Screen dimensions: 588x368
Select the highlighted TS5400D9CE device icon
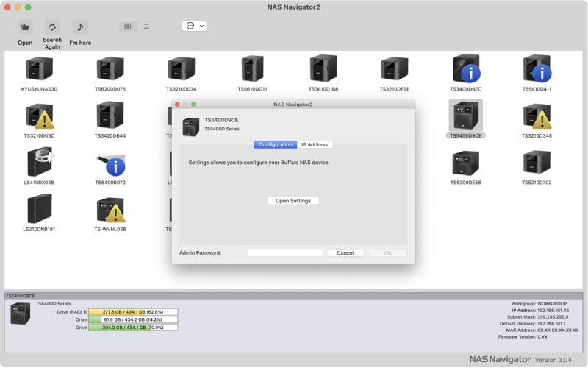(465, 116)
